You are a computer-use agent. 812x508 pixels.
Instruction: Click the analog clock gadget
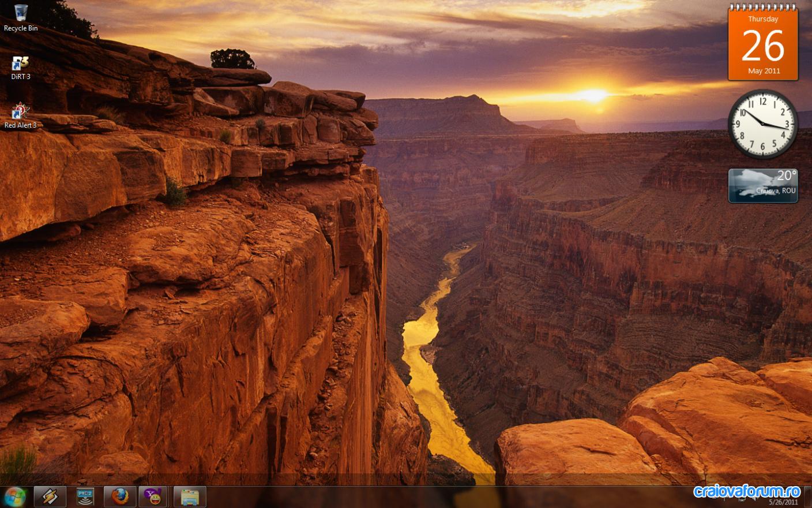[762, 124]
